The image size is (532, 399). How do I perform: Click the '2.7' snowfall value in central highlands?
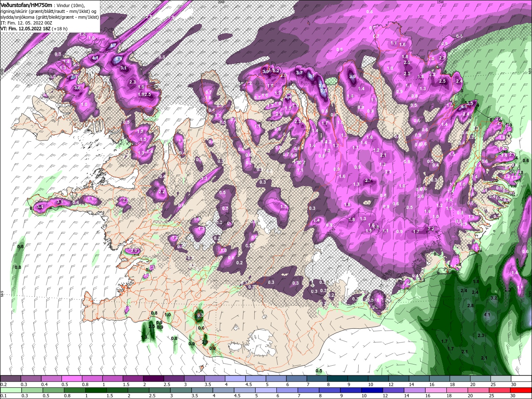click(x=368, y=180)
